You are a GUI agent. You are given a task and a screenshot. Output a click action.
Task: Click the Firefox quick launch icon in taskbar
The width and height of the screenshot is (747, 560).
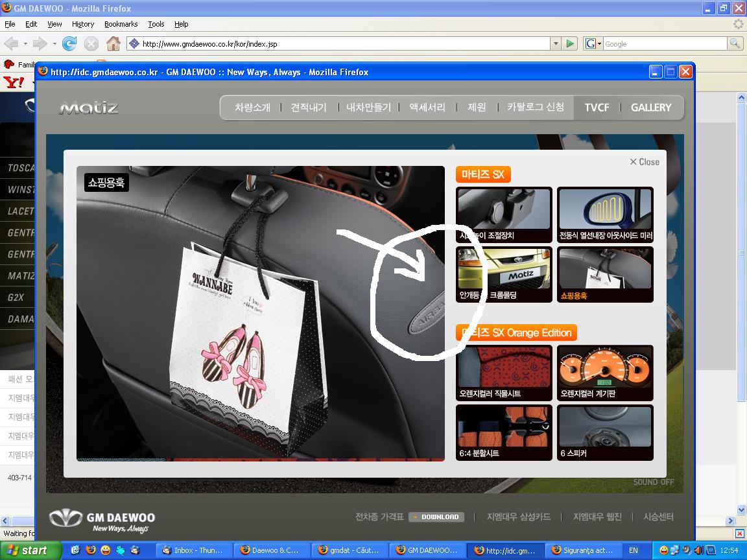tap(91, 550)
